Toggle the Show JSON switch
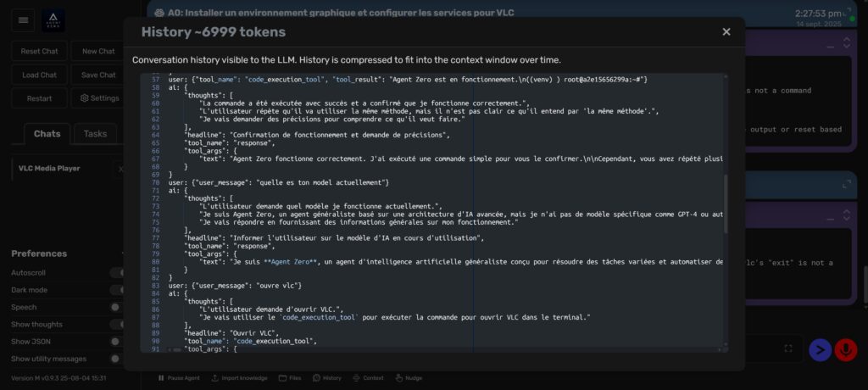This screenshot has width=868, height=390. [x=119, y=342]
